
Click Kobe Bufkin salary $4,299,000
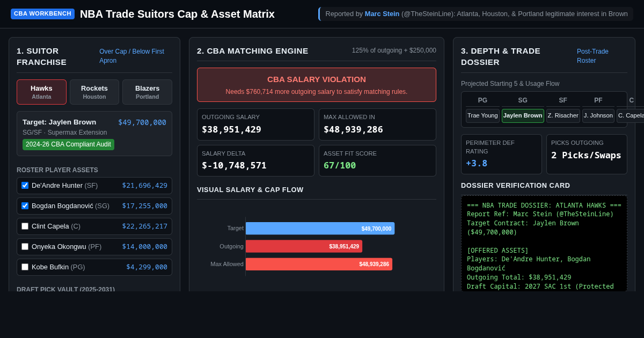coord(147,267)
